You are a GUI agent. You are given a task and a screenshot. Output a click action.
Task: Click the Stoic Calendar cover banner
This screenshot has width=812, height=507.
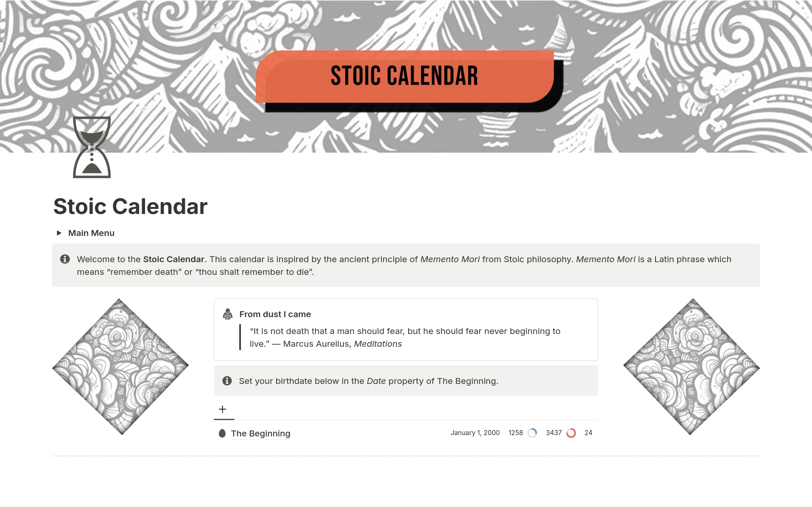pos(406,76)
